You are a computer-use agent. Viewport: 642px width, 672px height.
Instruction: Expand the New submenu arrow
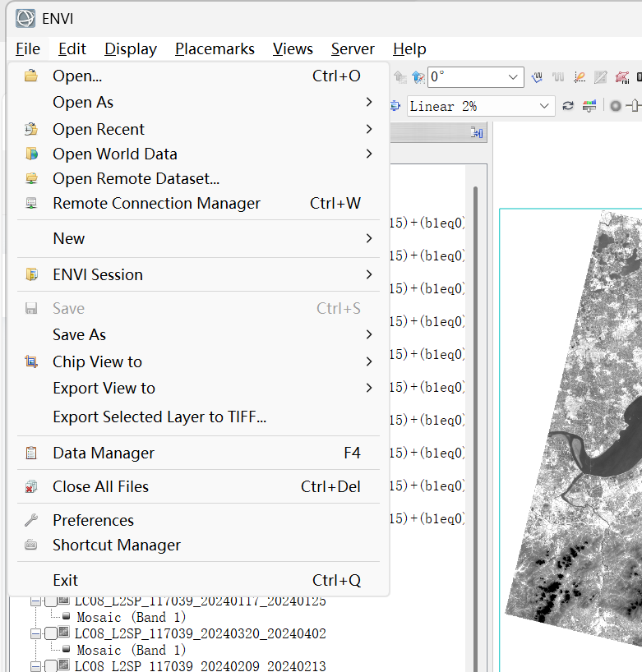369,238
